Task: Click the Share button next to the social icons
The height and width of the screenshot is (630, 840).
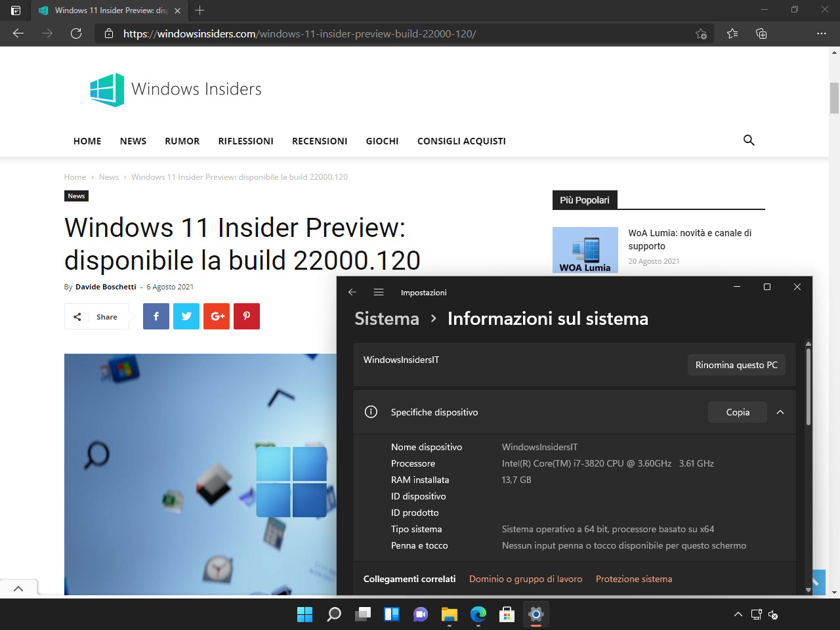Action: point(96,316)
